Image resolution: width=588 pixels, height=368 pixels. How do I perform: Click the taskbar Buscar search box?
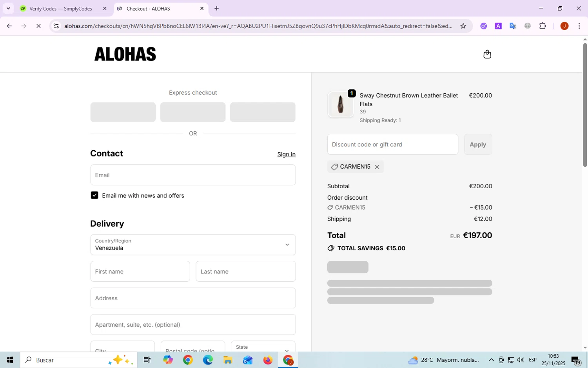pyautogui.click(x=78, y=360)
